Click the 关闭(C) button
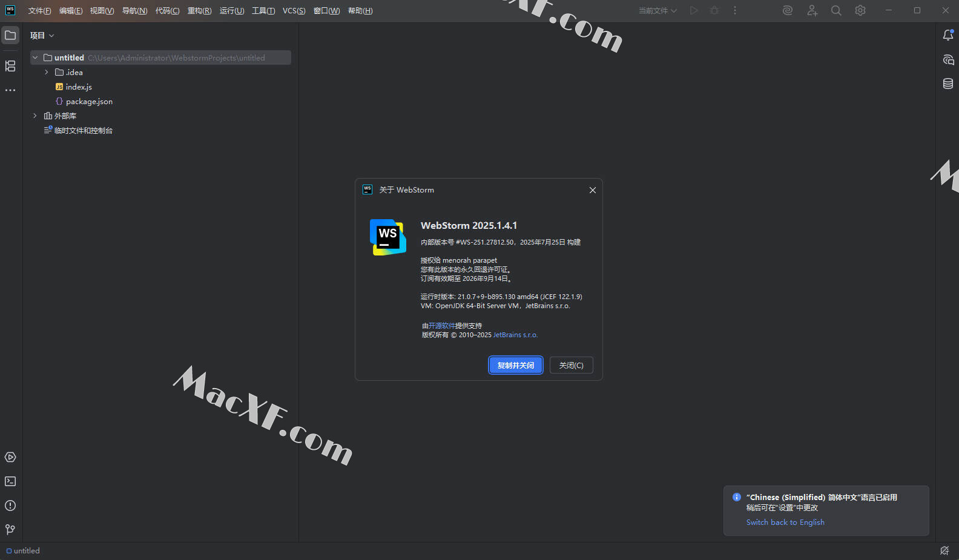Screen dimensions: 959x560 click(571, 365)
